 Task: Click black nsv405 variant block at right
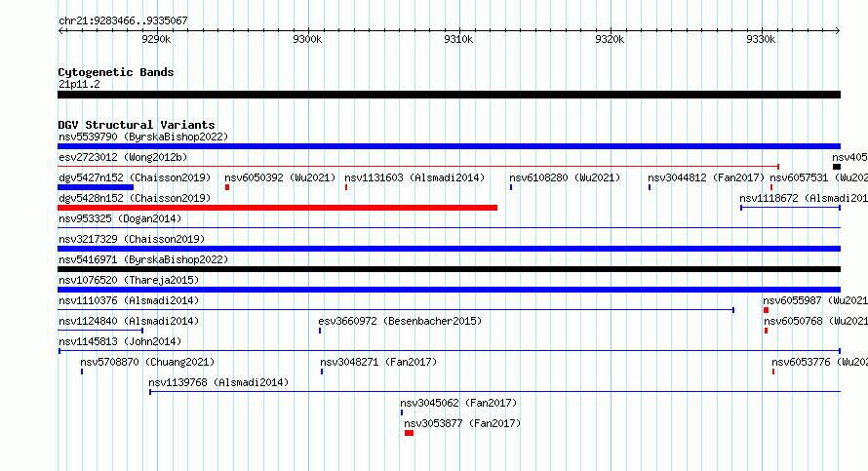point(837,167)
